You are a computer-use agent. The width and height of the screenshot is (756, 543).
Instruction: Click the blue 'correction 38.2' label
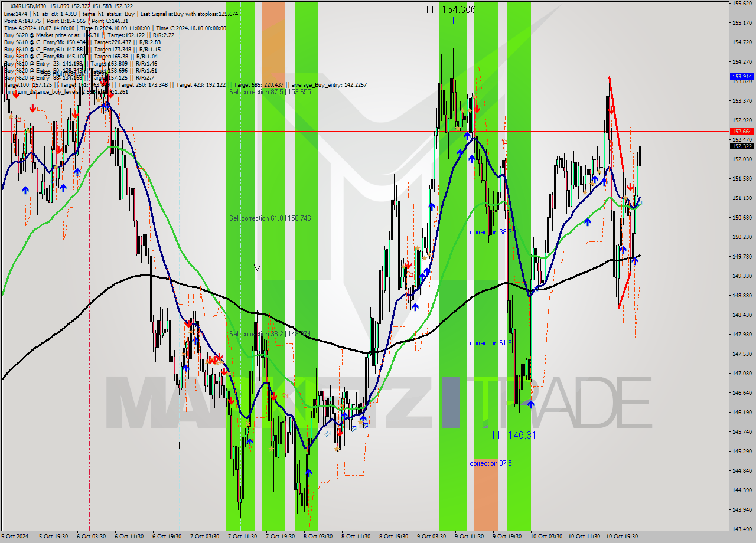[x=491, y=232]
